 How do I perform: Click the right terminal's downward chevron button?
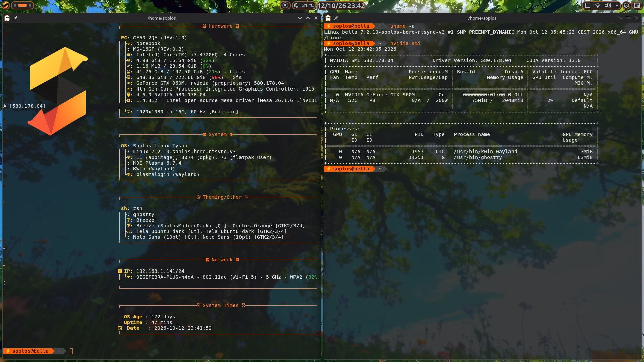tap(620, 18)
